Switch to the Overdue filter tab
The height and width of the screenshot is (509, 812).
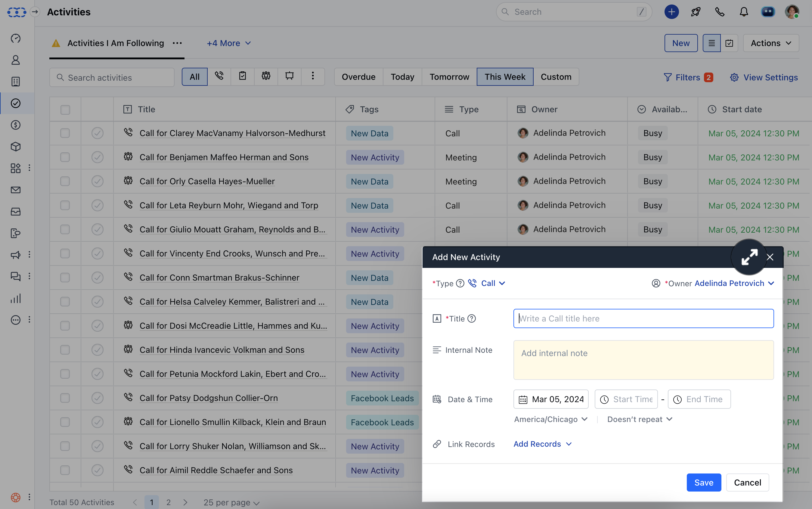click(358, 77)
